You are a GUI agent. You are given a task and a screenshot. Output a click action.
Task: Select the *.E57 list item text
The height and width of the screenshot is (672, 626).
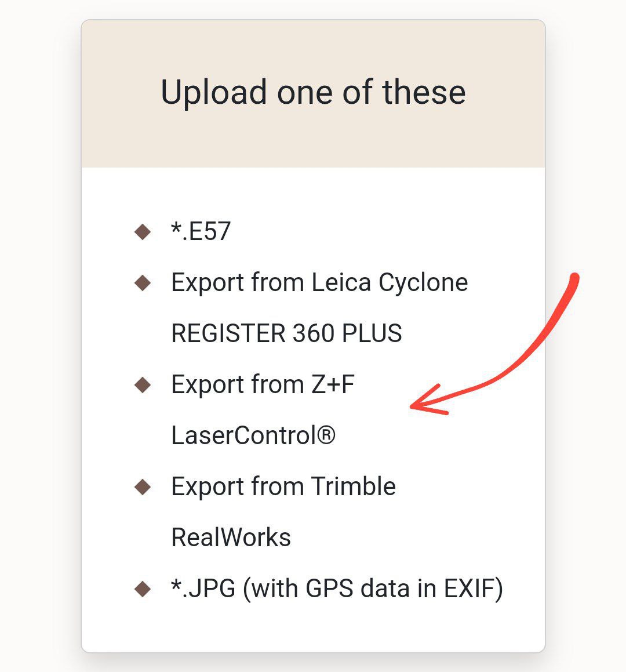[201, 232]
